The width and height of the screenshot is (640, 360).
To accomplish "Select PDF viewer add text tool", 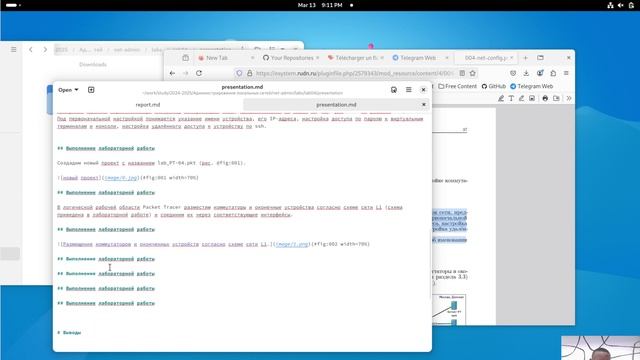I will [x=511, y=98].
